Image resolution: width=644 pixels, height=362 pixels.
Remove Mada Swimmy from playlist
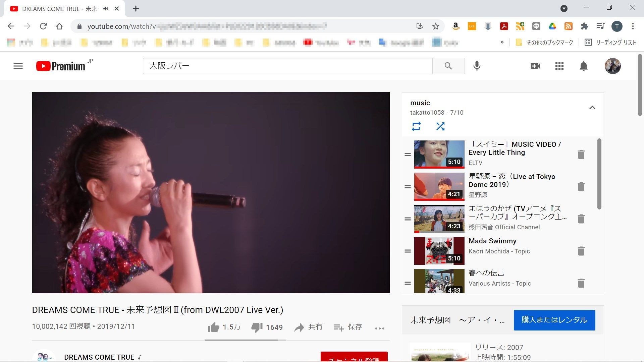point(581,251)
